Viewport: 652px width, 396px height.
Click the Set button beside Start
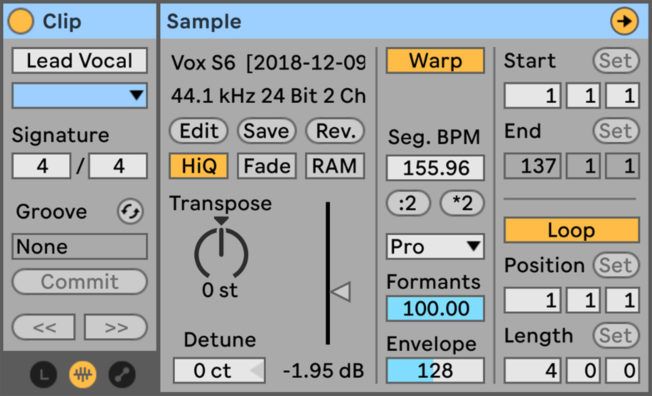tap(616, 61)
